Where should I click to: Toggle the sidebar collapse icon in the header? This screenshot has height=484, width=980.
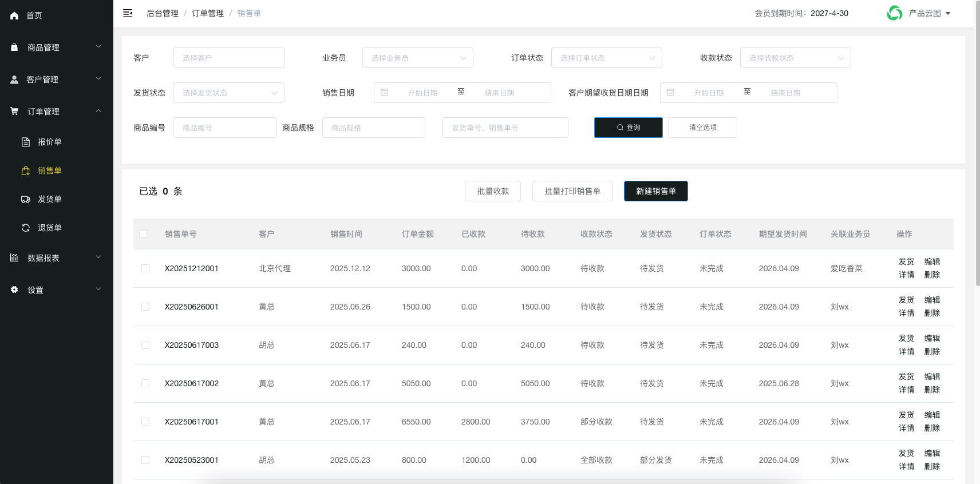click(x=128, y=13)
